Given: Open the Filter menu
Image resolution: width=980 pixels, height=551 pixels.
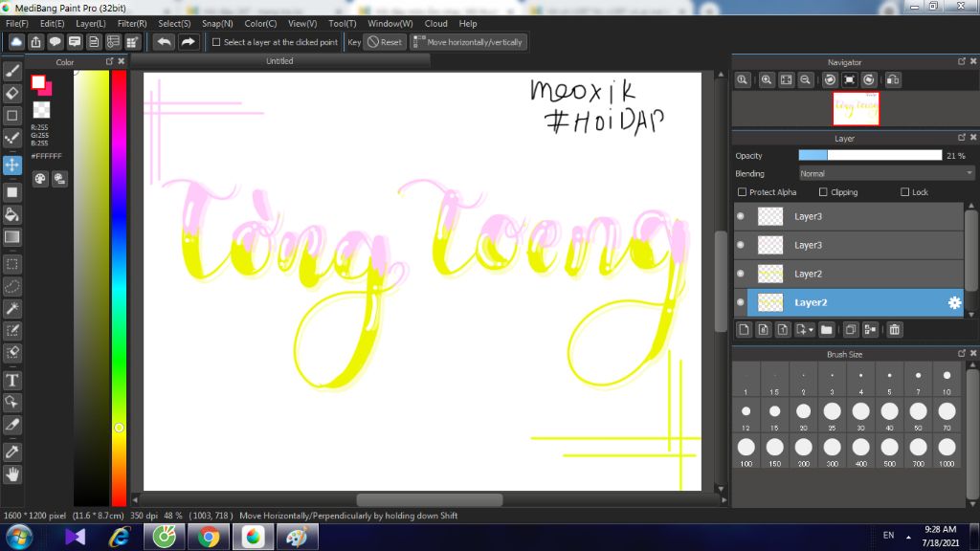Looking at the screenshot, I should (x=132, y=24).
